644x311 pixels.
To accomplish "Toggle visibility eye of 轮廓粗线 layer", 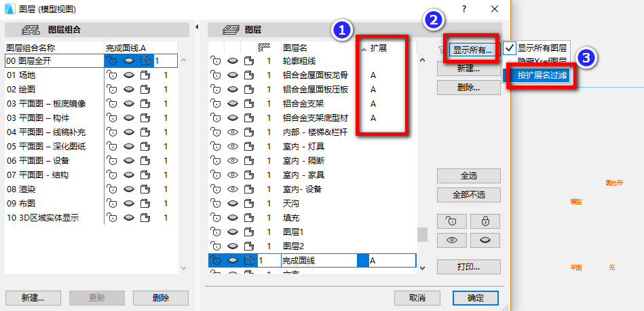I will tap(233, 61).
